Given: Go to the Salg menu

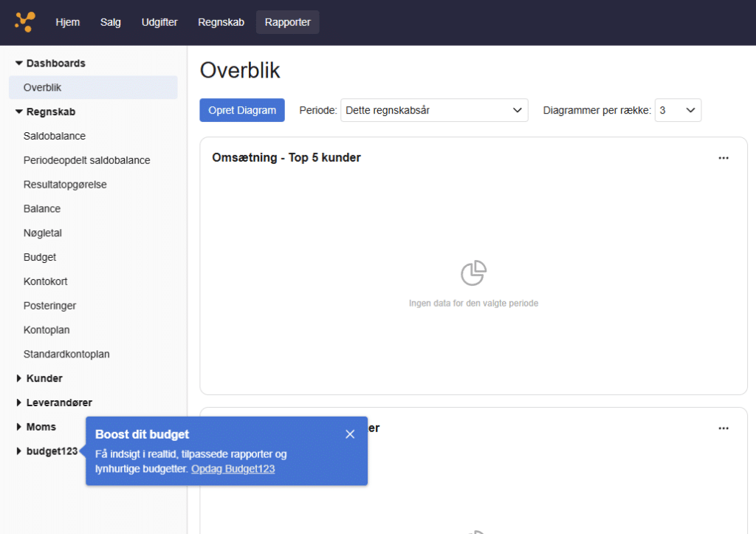Looking at the screenshot, I should point(111,22).
